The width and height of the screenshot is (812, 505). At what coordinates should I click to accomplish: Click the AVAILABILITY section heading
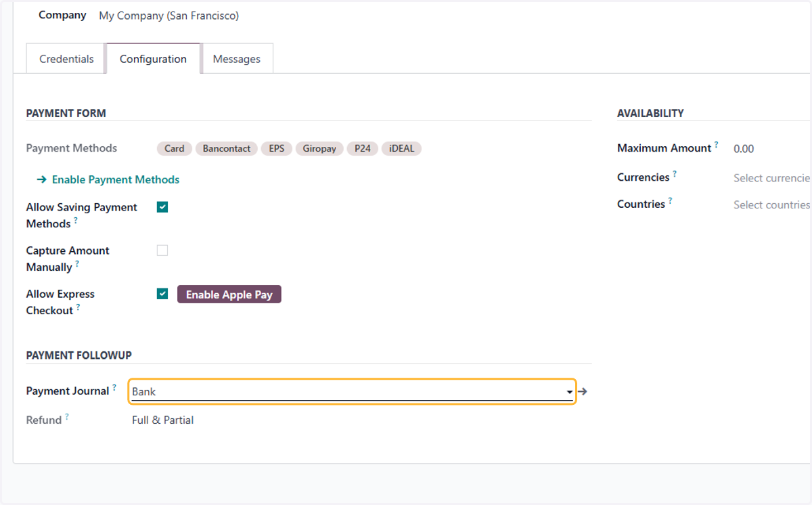(650, 114)
